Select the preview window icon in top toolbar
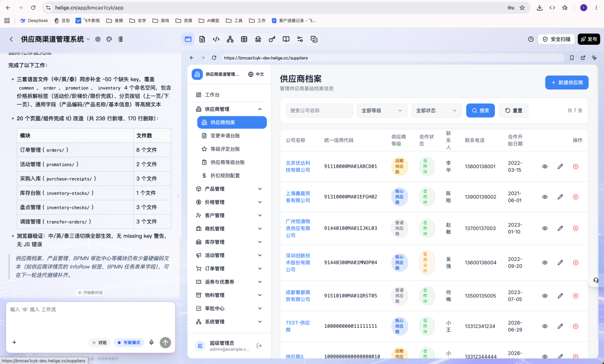 click(188, 39)
